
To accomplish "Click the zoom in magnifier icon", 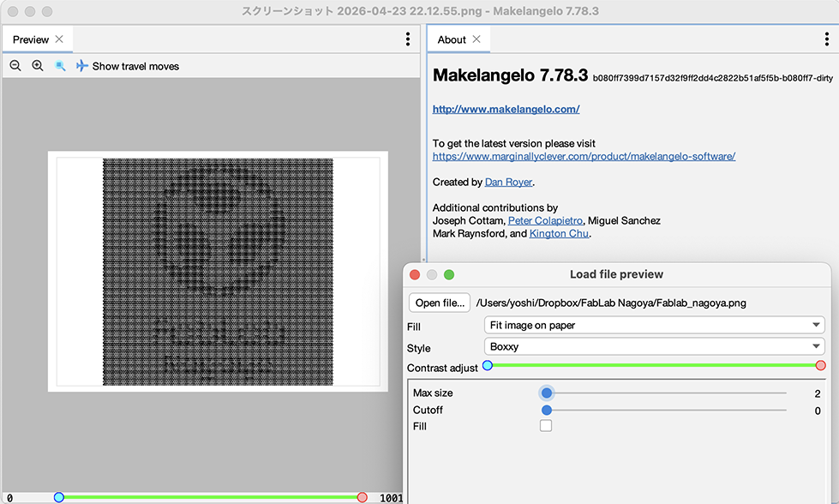I will tap(38, 66).
